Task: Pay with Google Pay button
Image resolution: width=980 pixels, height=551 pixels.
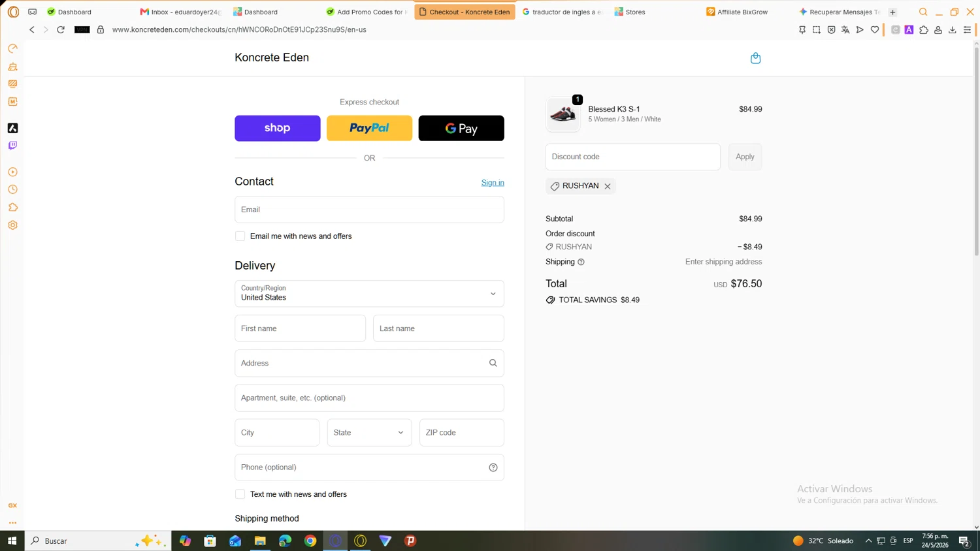Action: point(461,128)
